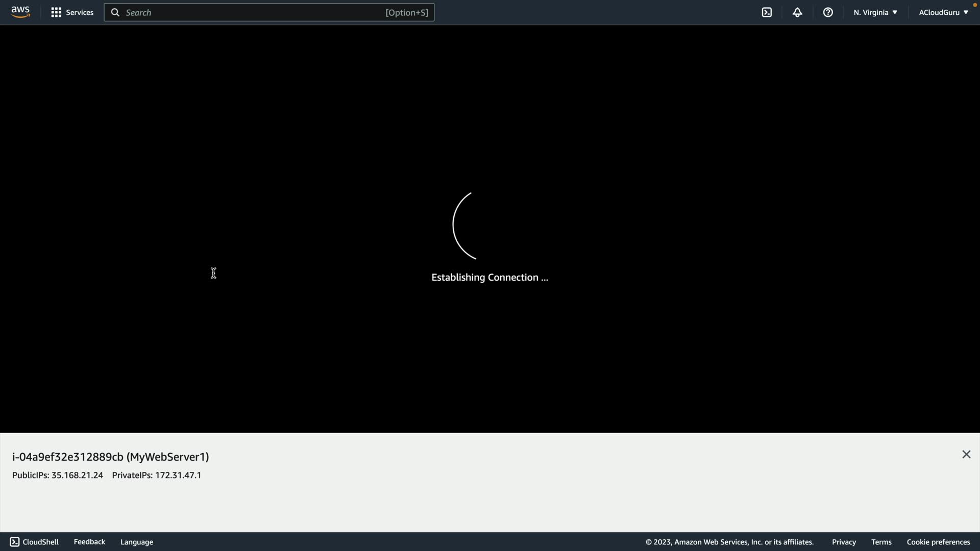Open the Terms link
Image resolution: width=980 pixels, height=551 pixels.
point(881,542)
